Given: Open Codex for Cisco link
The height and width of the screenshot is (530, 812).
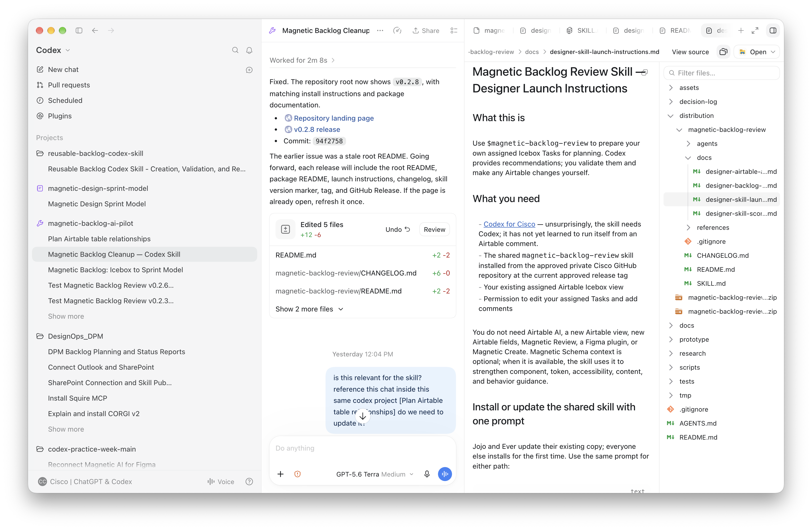Looking at the screenshot, I should pos(509,224).
